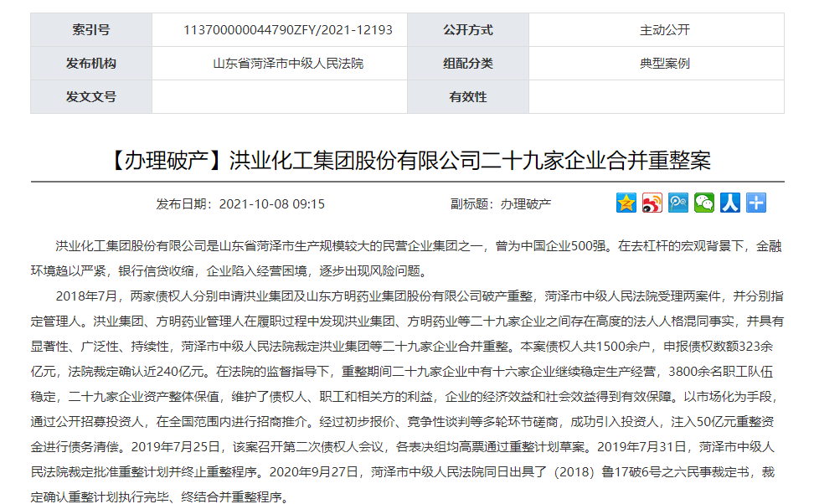Share to QQ Zone star icon
This screenshot has width=814, height=504.
pos(626,203)
